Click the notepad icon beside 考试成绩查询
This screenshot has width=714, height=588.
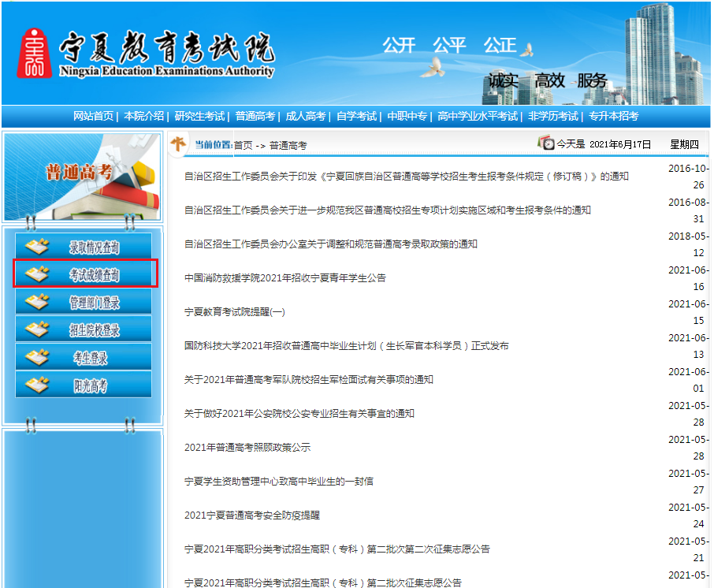[37, 274]
